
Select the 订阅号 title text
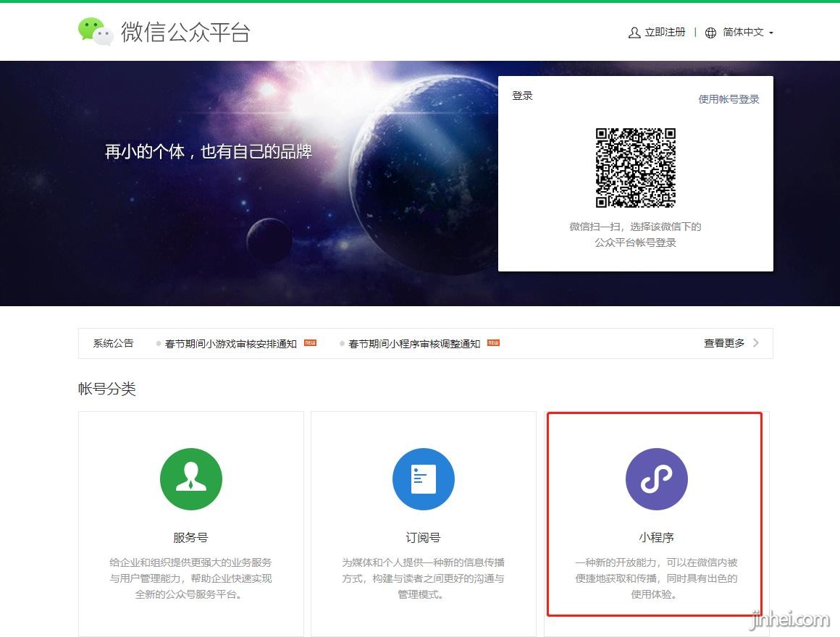tap(423, 537)
